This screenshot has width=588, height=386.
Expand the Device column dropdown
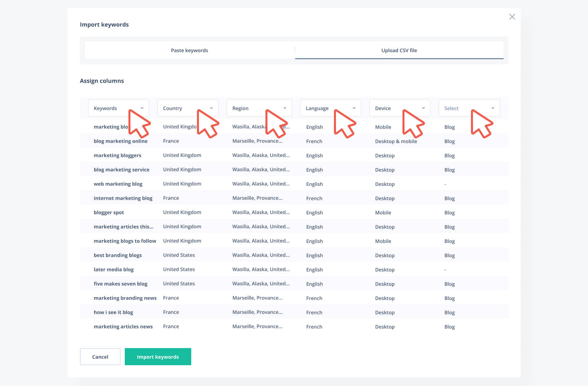pyautogui.click(x=400, y=108)
